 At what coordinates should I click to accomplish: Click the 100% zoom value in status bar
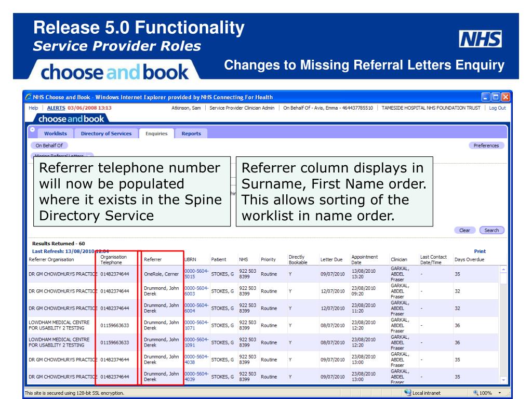tap(486, 393)
